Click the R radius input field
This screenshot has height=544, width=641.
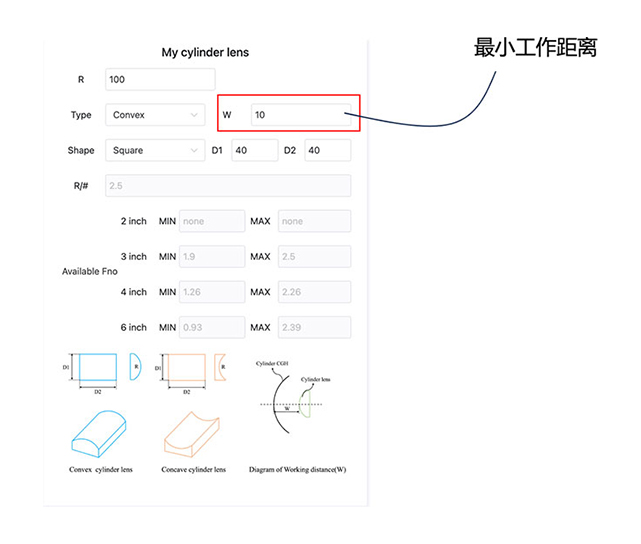pyautogui.click(x=159, y=80)
